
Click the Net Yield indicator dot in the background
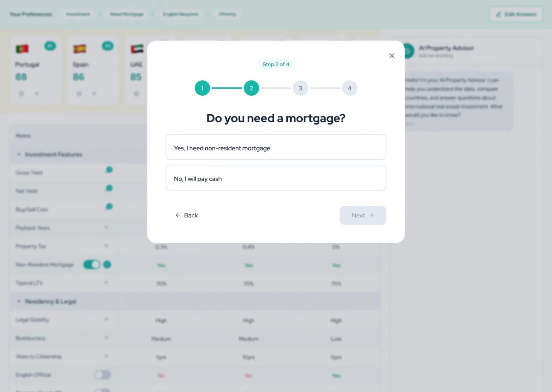(x=109, y=188)
